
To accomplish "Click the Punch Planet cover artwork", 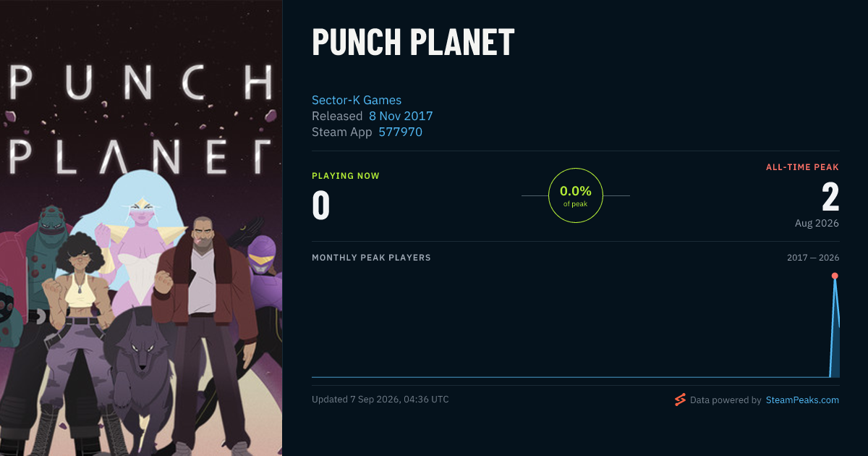I will click(x=141, y=228).
